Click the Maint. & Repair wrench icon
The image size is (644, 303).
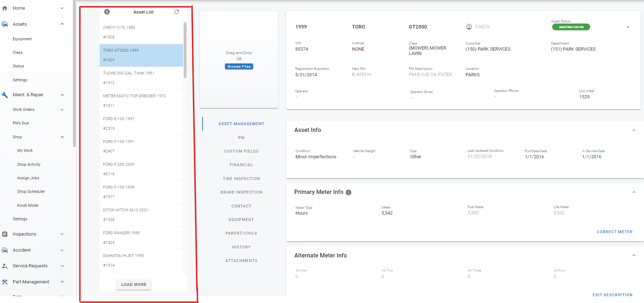pos(5,95)
